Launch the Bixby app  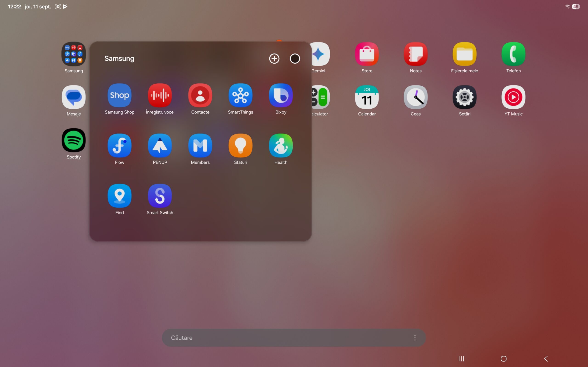(x=280, y=95)
